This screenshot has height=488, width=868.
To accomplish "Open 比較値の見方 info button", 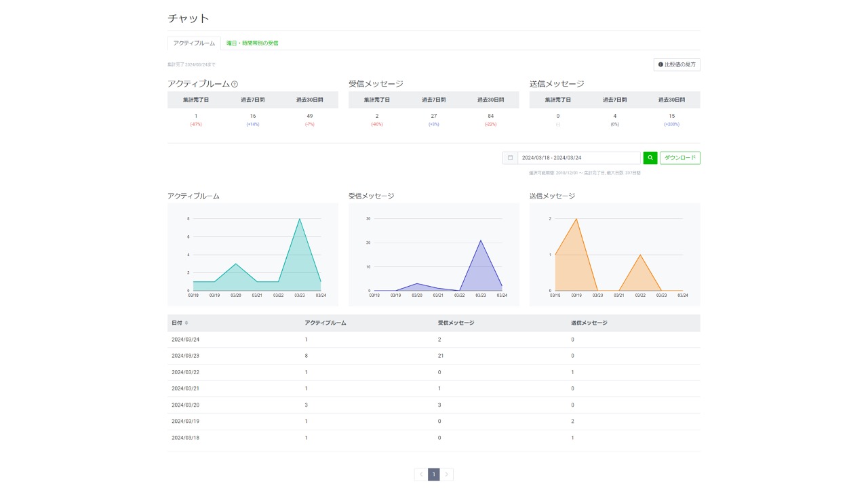I will coord(676,64).
